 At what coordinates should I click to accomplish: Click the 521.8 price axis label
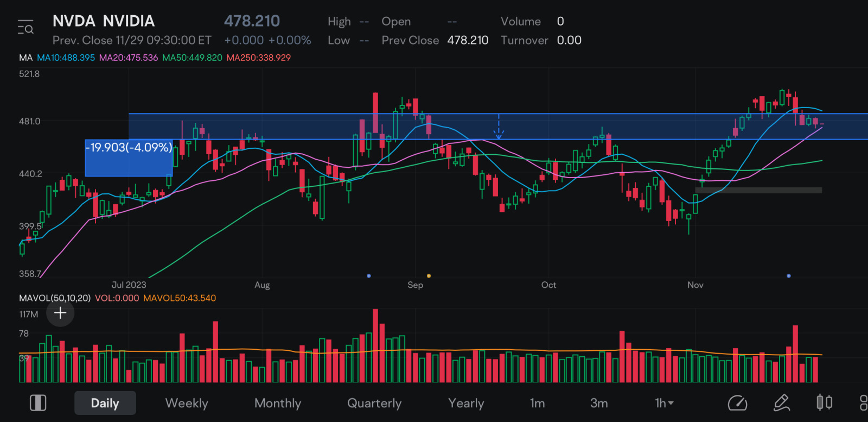tap(29, 74)
